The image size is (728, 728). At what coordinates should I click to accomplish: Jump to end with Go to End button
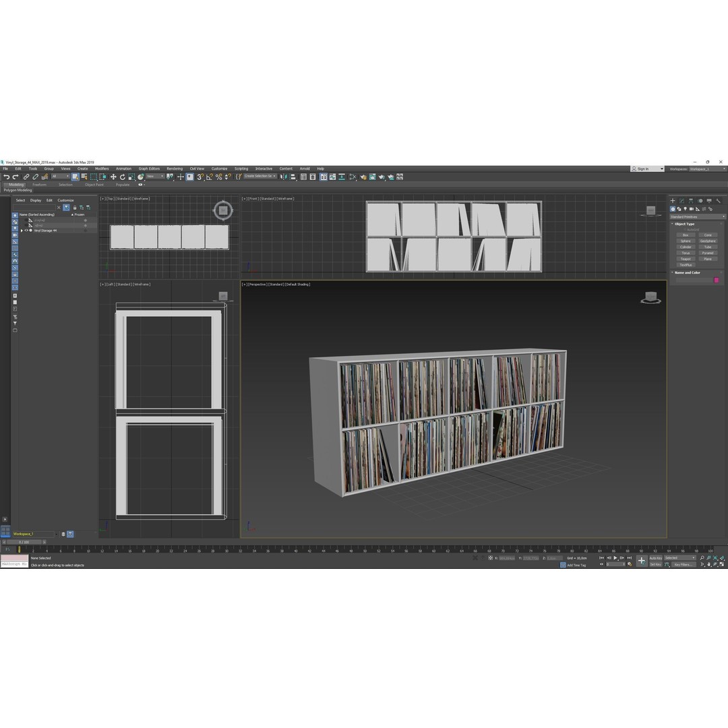[x=630, y=558]
